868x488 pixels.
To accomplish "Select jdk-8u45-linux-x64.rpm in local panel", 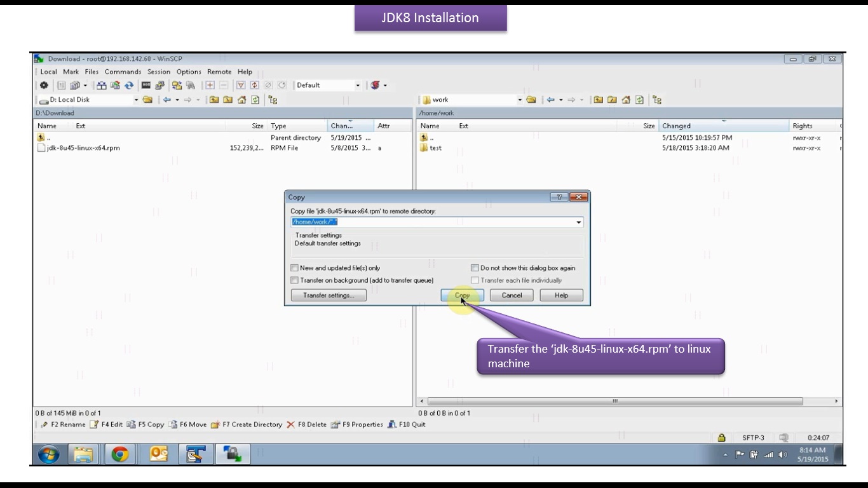I will pos(79,148).
